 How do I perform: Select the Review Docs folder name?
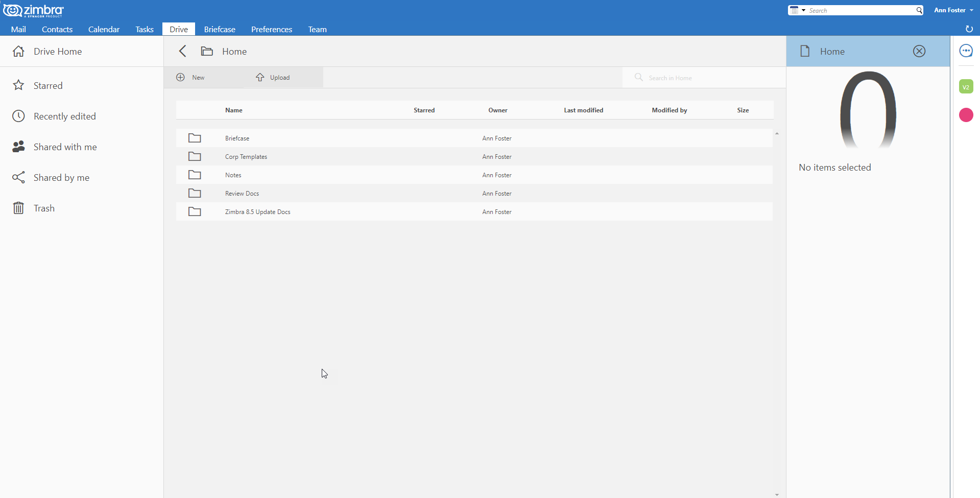pos(242,194)
